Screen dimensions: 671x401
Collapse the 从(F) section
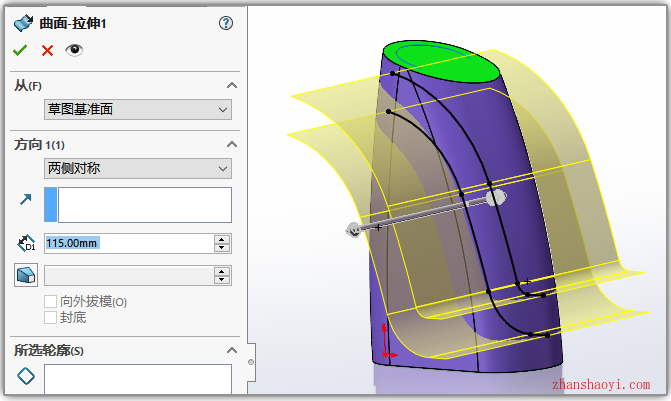point(232,85)
